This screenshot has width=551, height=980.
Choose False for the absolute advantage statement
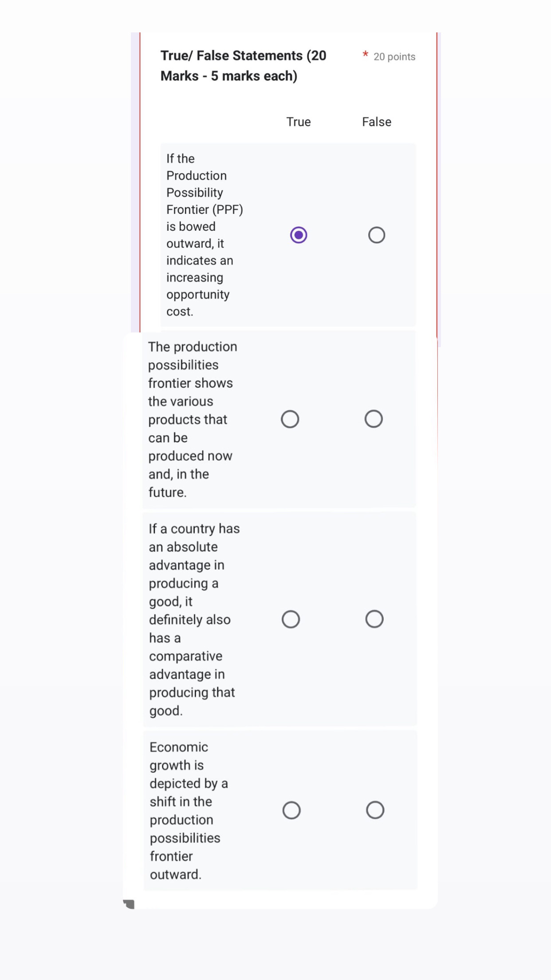tap(375, 619)
